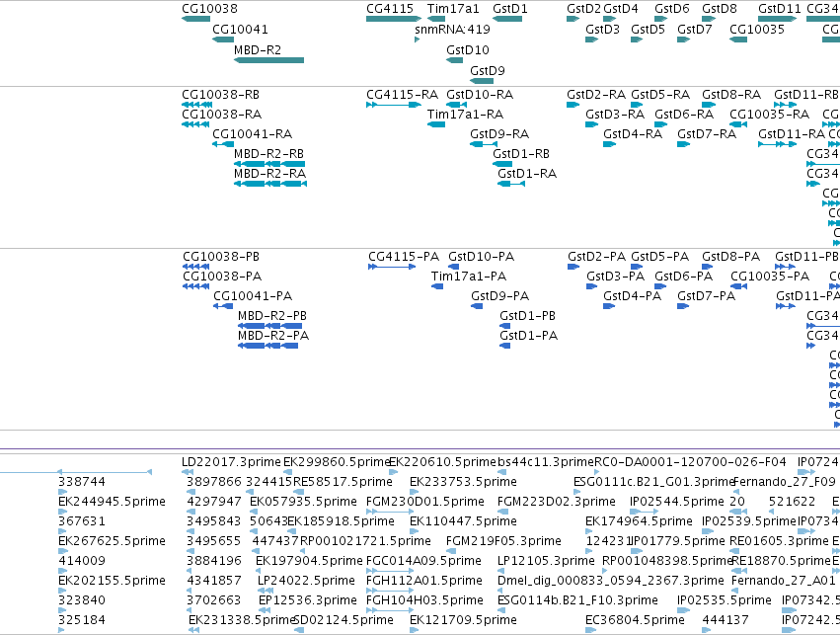Select EST FGH112A01.5prime

point(423,582)
